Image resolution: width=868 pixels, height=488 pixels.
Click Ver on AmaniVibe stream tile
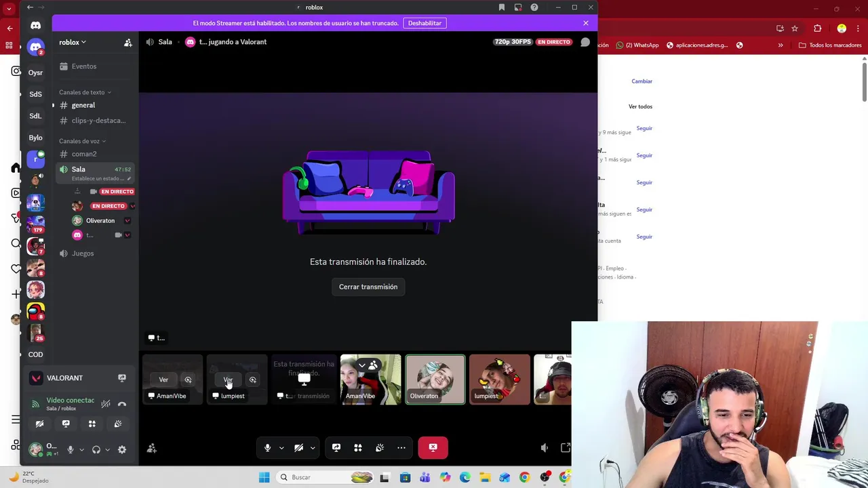click(x=163, y=380)
